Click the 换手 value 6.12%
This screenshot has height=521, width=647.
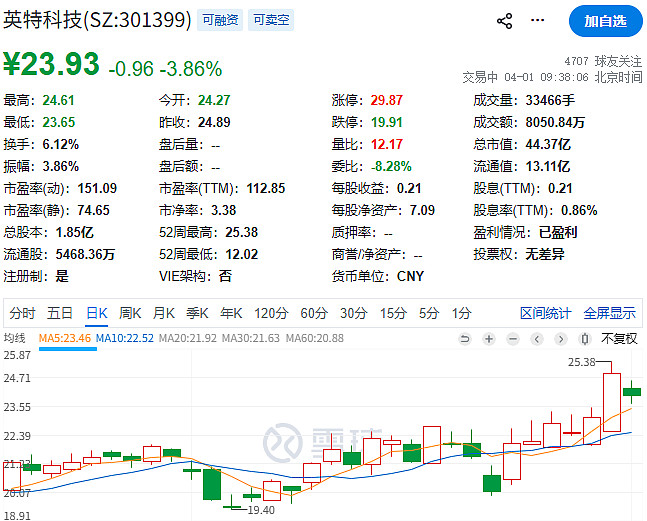click(x=60, y=144)
